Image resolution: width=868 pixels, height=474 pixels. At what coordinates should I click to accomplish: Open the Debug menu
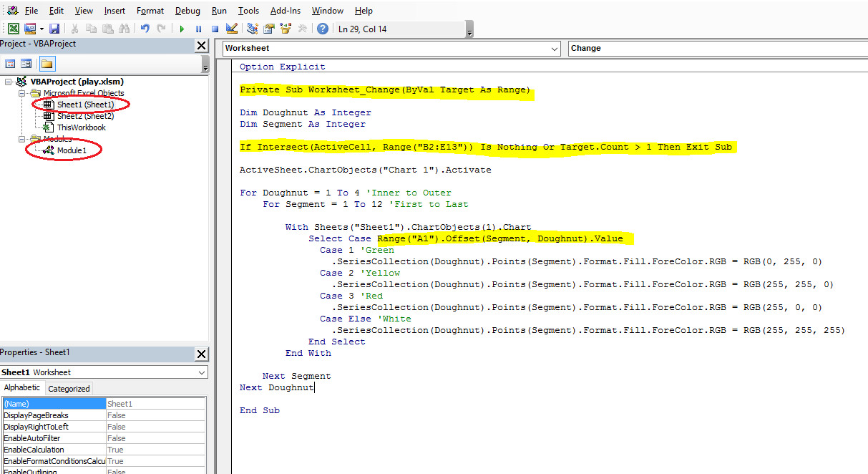pyautogui.click(x=187, y=11)
